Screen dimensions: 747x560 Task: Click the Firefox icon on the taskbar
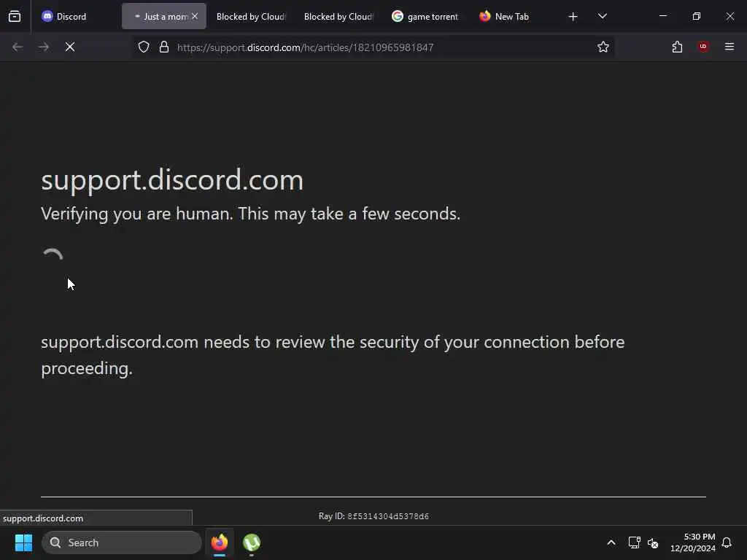220,542
